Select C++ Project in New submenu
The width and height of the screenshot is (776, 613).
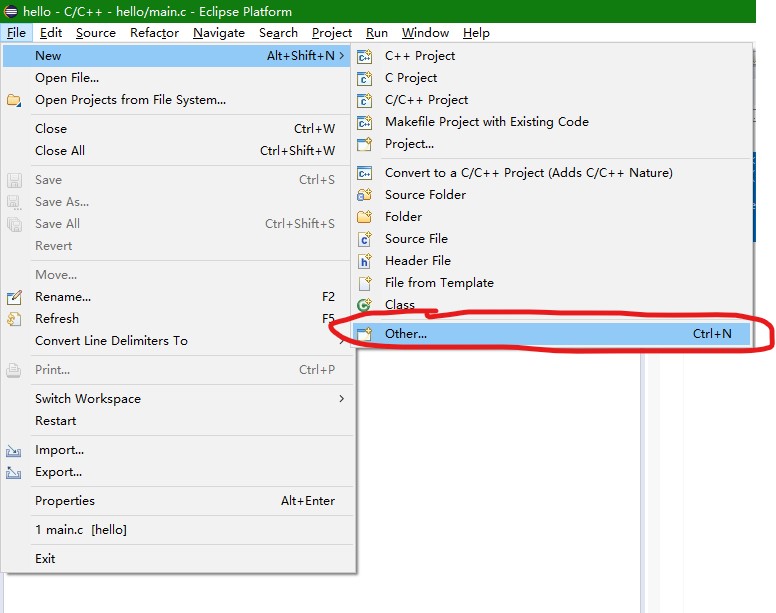[x=551, y=56]
